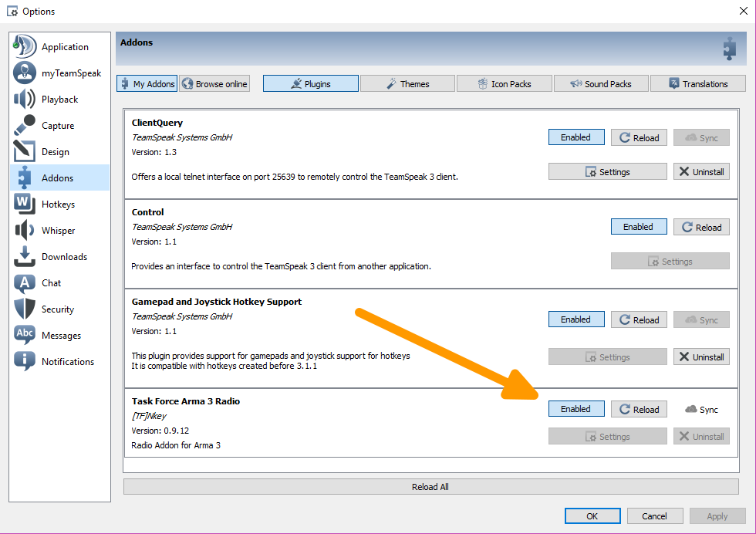Uninstall the ClientQuery plugin

coord(701,172)
